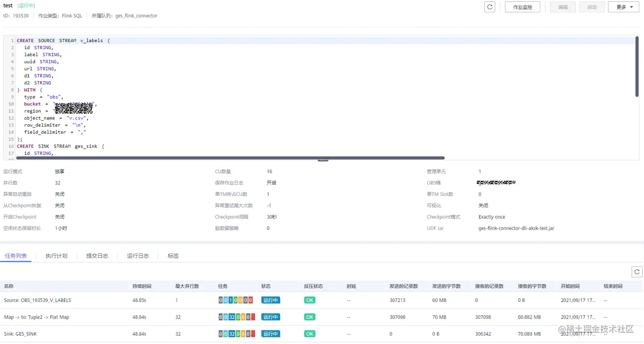644x344 pixels.
Task: Click the 启动 start button
Action: tap(592, 7)
